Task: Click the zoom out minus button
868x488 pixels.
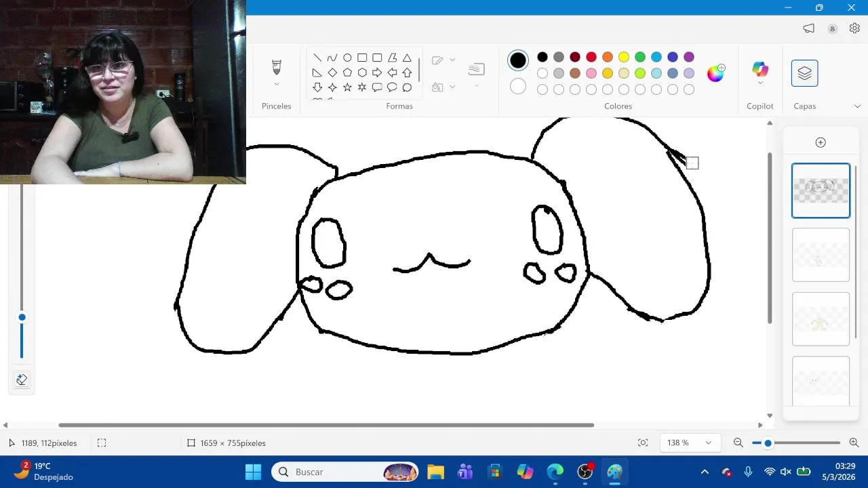Action: 738,443
